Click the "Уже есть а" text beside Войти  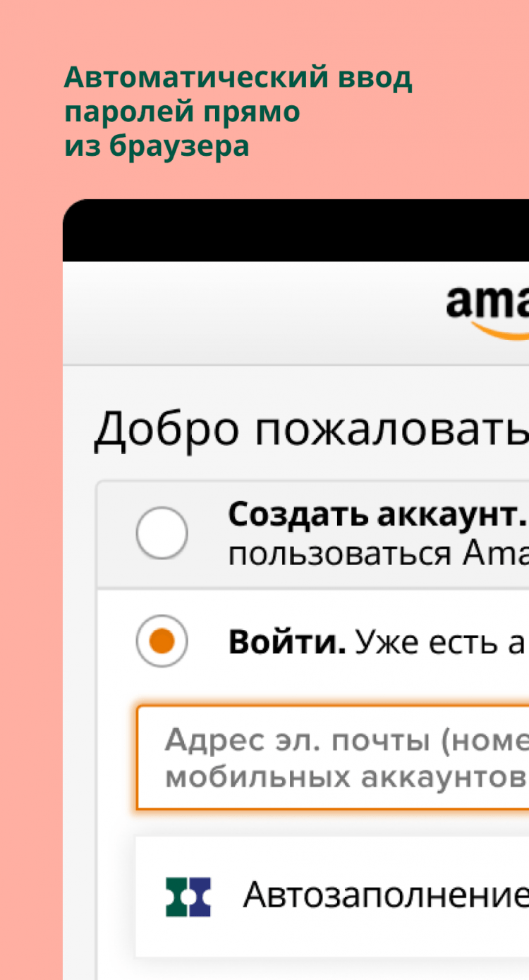[441, 642]
